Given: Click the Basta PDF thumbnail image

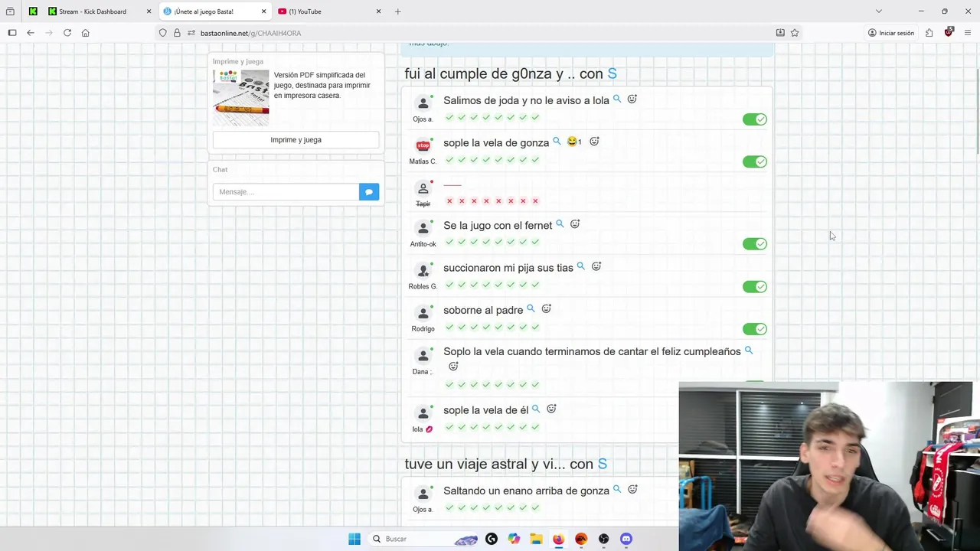Looking at the screenshot, I should pos(241,98).
